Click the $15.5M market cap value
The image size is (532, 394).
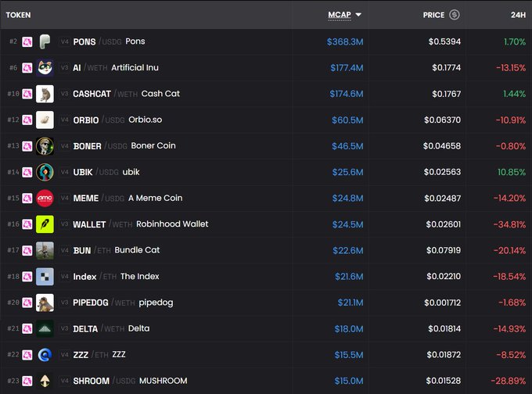(349, 355)
